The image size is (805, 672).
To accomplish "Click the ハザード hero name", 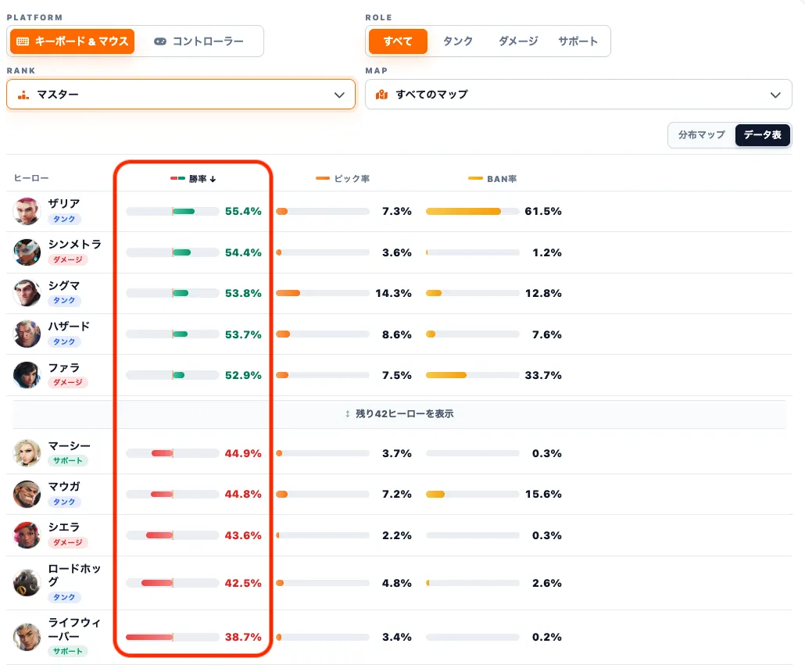I will click(70, 326).
